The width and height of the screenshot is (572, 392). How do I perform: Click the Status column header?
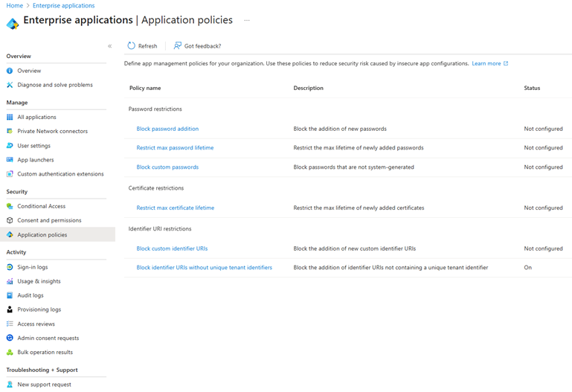(532, 88)
